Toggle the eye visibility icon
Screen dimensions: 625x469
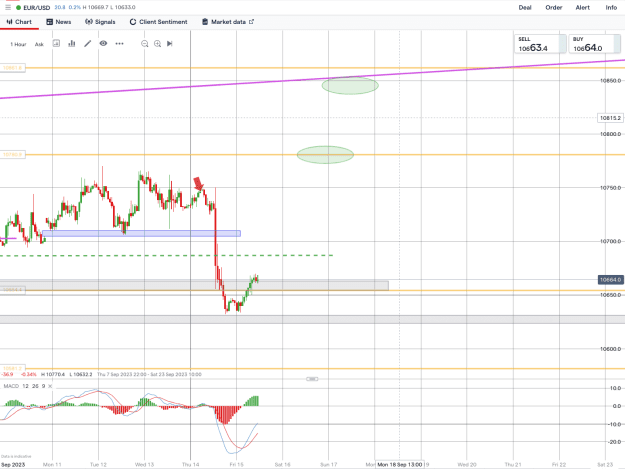(103, 43)
